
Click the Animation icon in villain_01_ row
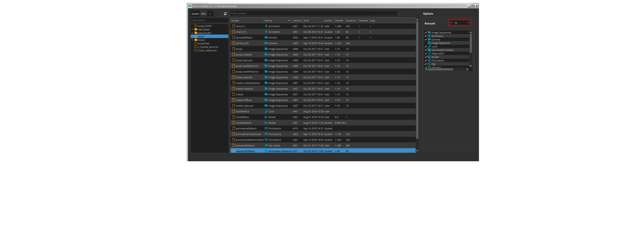(266, 32)
